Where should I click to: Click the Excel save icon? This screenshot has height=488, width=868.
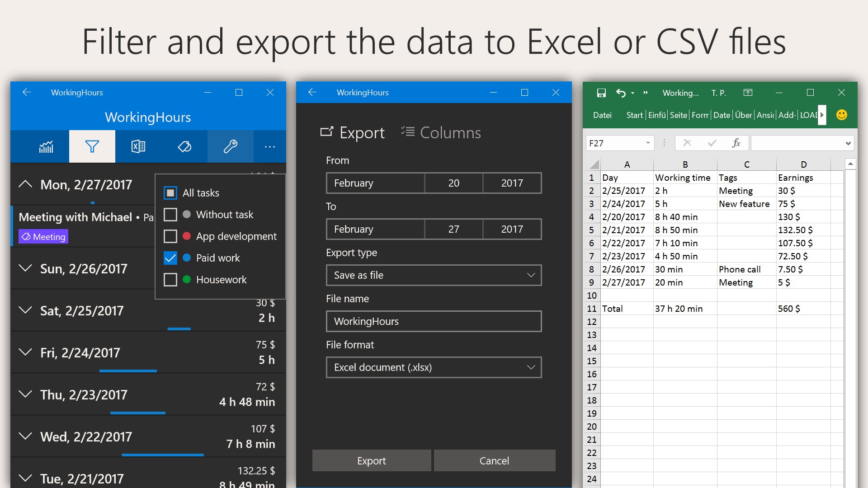coord(601,93)
